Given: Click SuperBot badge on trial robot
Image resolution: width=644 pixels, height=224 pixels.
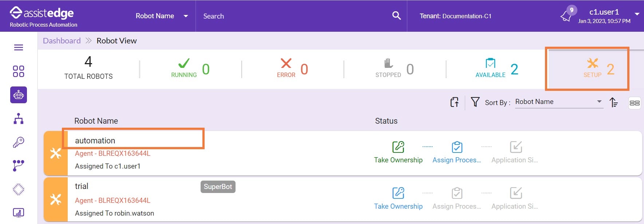Looking at the screenshot, I should [x=218, y=187].
